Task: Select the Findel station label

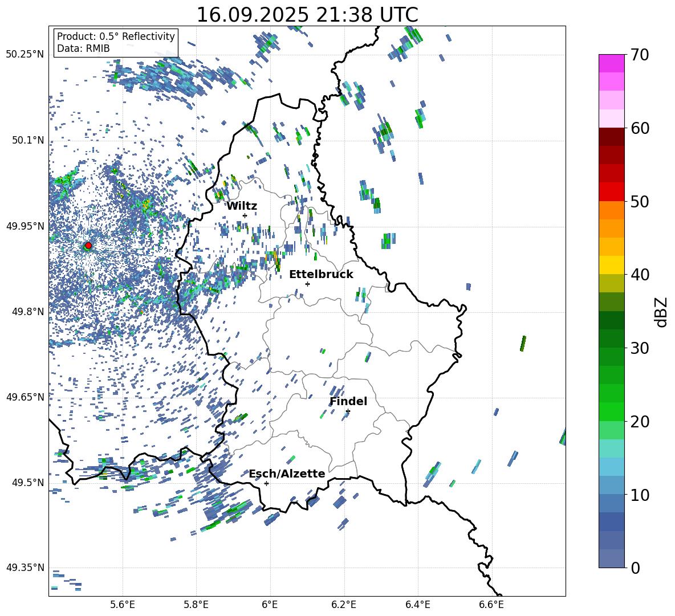Action: [348, 402]
